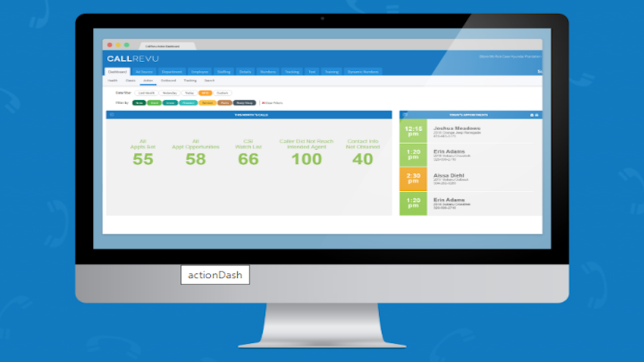Click the All Appts Set count 55

point(143,159)
